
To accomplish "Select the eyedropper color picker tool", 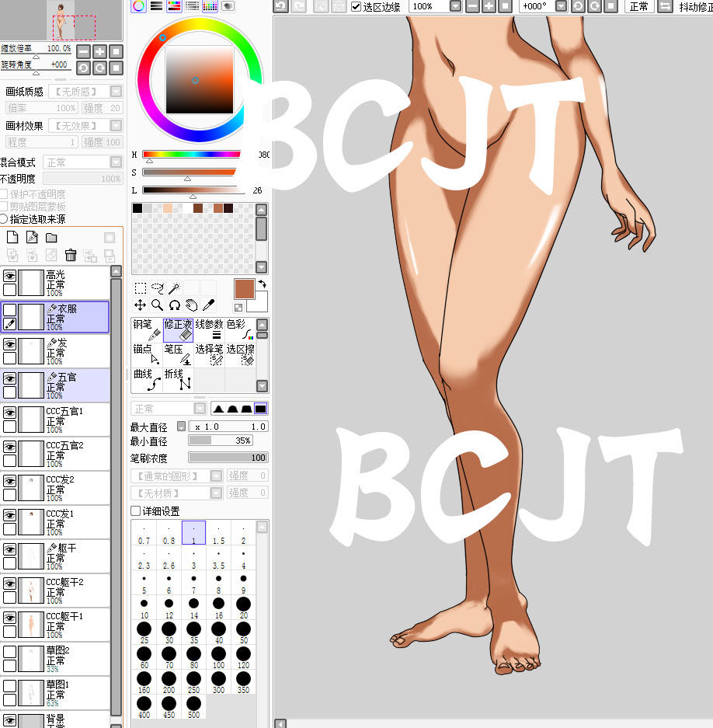I will pos(209,305).
